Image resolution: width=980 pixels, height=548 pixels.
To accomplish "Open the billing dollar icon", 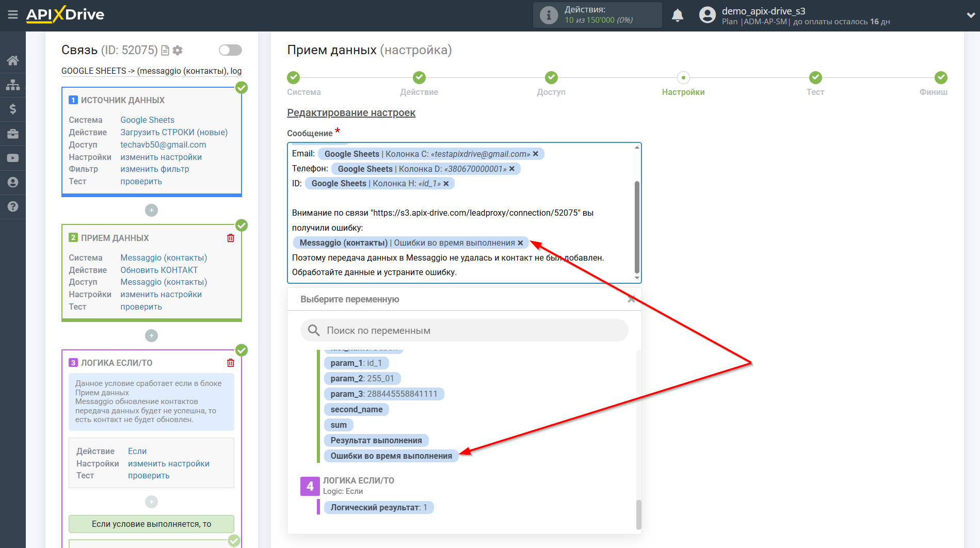I will [x=13, y=109].
